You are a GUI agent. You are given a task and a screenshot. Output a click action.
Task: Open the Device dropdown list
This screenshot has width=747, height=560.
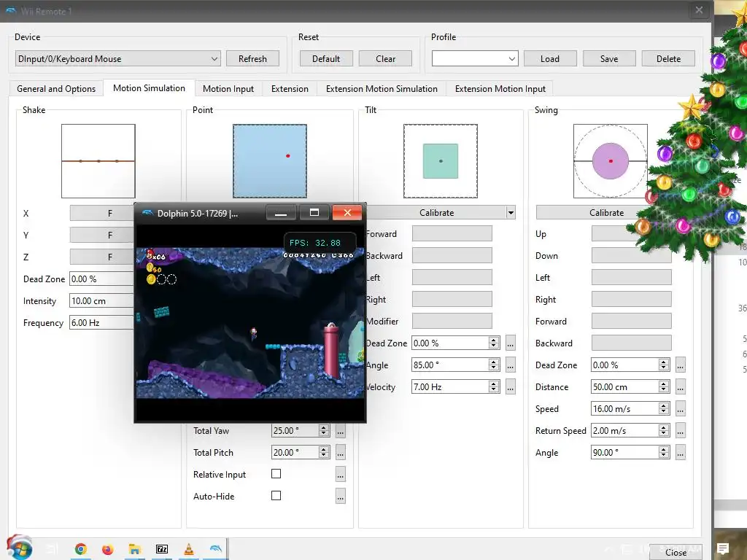117,58
